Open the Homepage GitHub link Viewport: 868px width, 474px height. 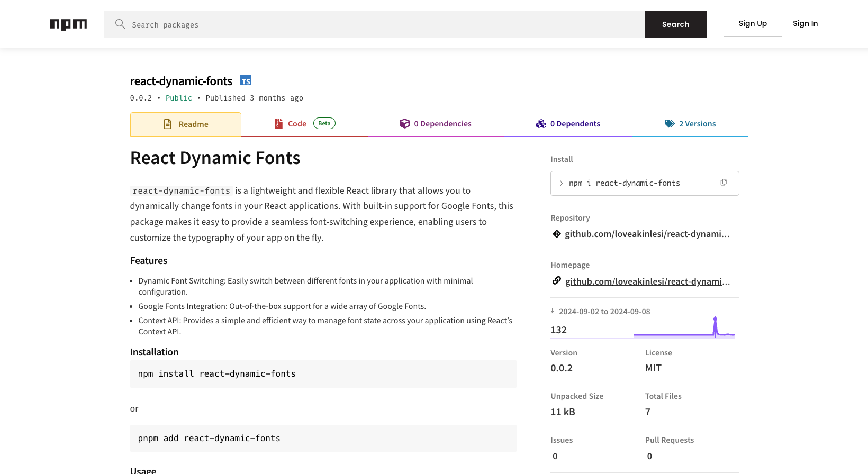[648, 281]
